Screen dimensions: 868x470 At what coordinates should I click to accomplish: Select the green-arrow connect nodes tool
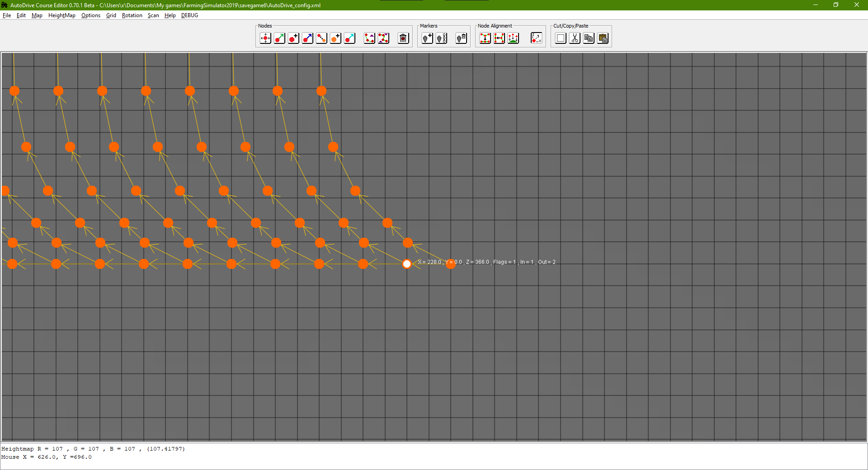click(279, 38)
